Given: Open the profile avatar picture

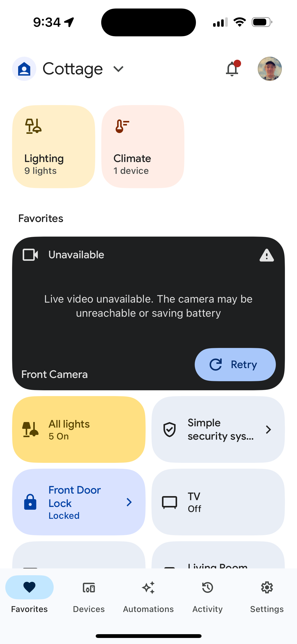Looking at the screenshot, I should pos(270,69).
